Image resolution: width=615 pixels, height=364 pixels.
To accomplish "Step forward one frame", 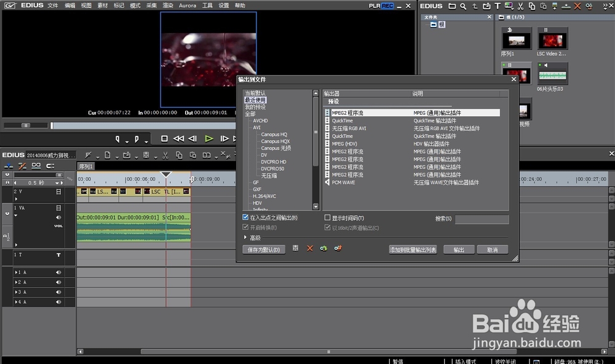I will 224,138.
